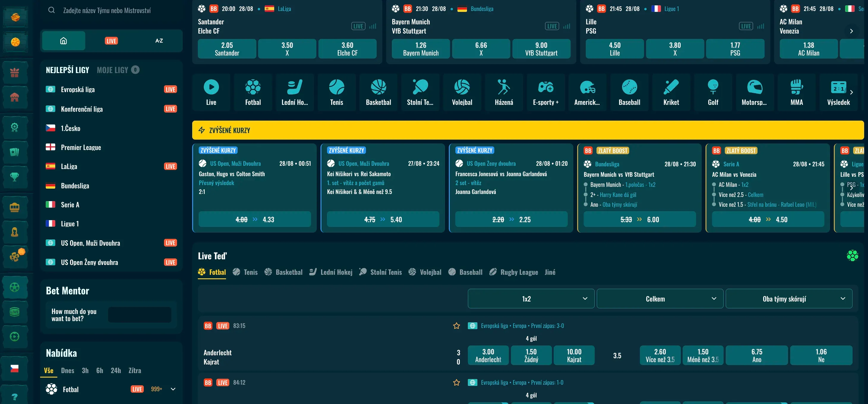Screen dimensions: 868x404
Task: Bet on PSG at 1.77
Action: coord(735,49)
